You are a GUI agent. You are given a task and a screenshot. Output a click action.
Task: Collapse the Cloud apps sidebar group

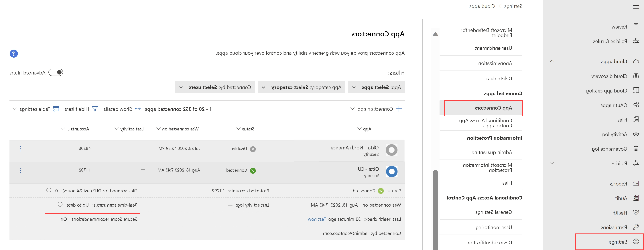(552, 61)
